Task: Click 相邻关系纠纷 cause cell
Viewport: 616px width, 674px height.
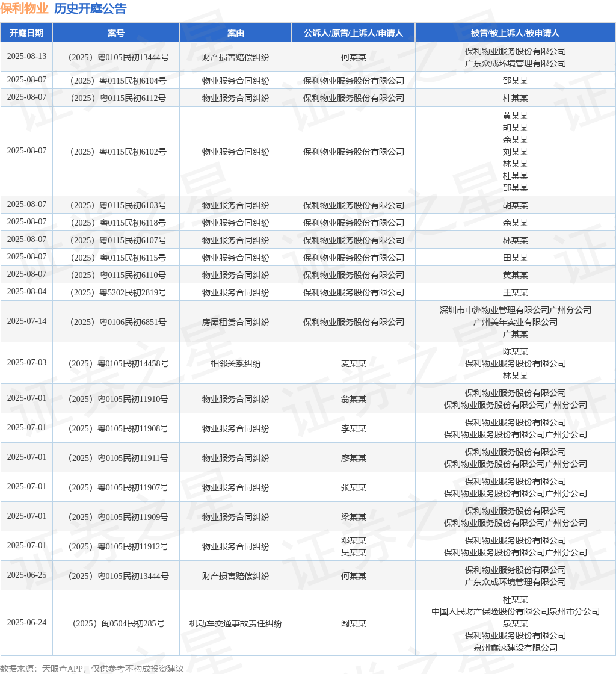Action: (x=235, y=363)
